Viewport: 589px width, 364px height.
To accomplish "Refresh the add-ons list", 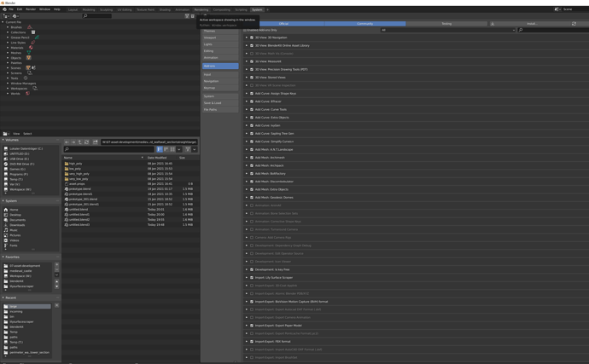I will pos(574,24).
